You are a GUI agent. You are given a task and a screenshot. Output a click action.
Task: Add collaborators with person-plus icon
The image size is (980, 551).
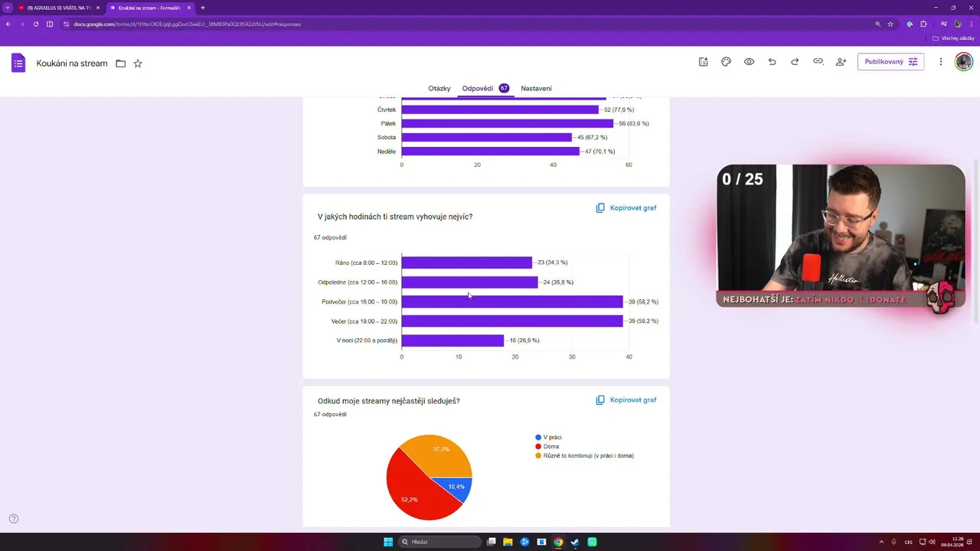[x=841, y=62]
